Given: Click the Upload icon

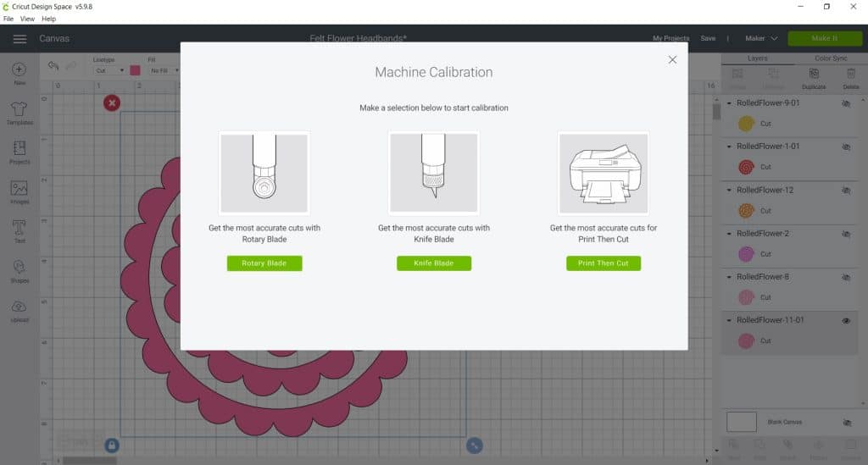Looking at the screenshot, I should click(x=19, y=307).
